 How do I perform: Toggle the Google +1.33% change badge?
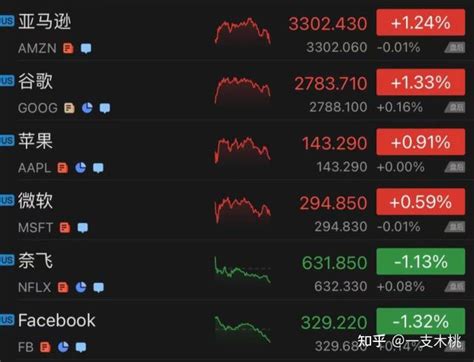[421, 82]
